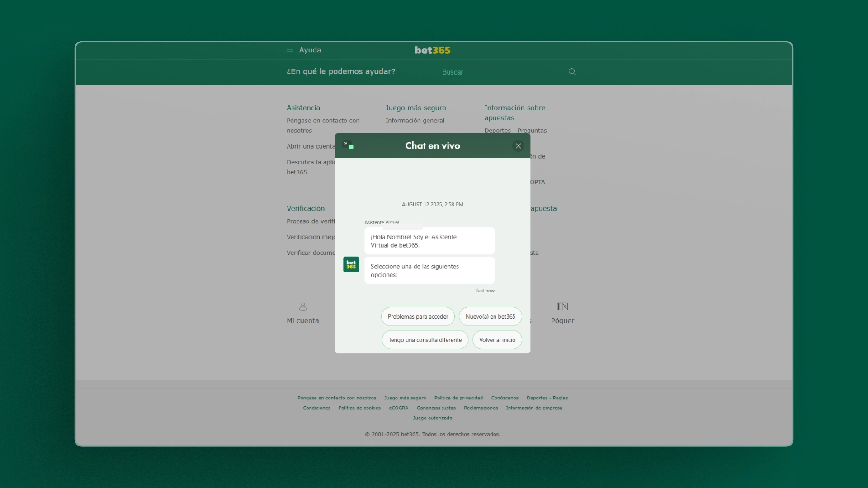Screen dimensions: 868x488
Task: Close the Chat en vivo dialog
Action: click(x=519, y=146)
